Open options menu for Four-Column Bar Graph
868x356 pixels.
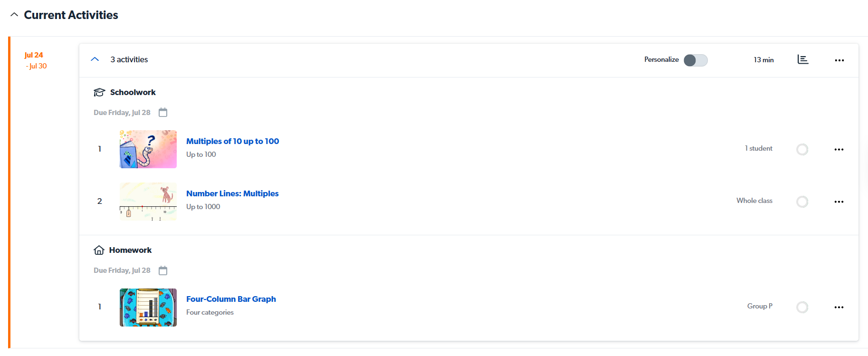839,308
